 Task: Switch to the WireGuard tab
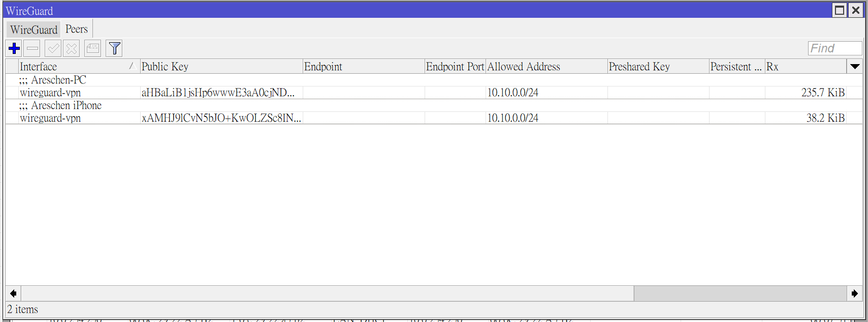pyautogui.click(x=34, y=30)
